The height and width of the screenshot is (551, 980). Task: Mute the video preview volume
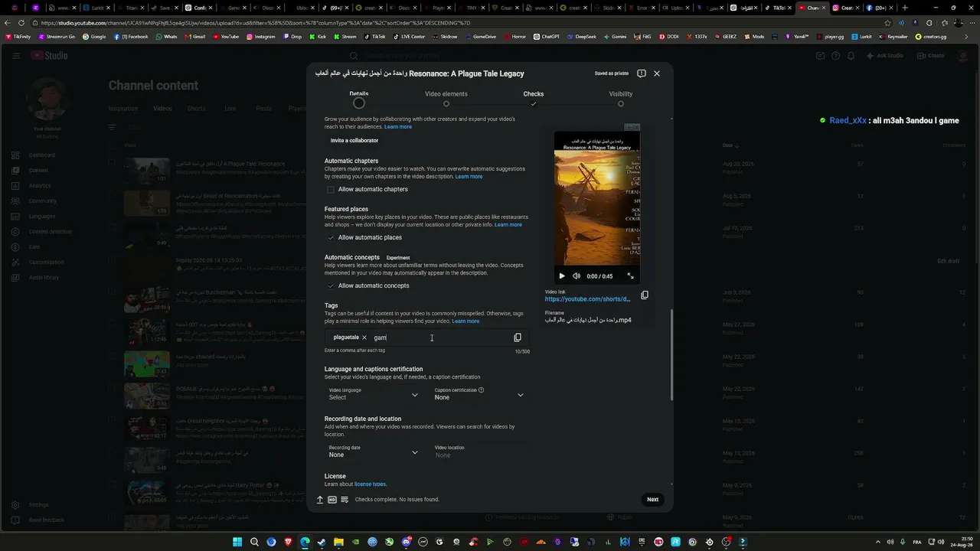[x=577, y=276]
